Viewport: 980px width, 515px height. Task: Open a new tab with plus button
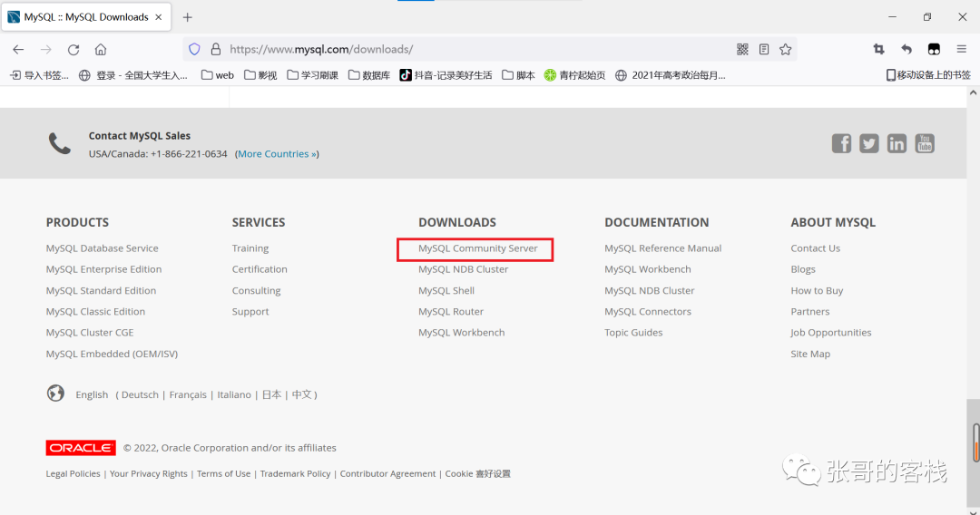(188, 17)
